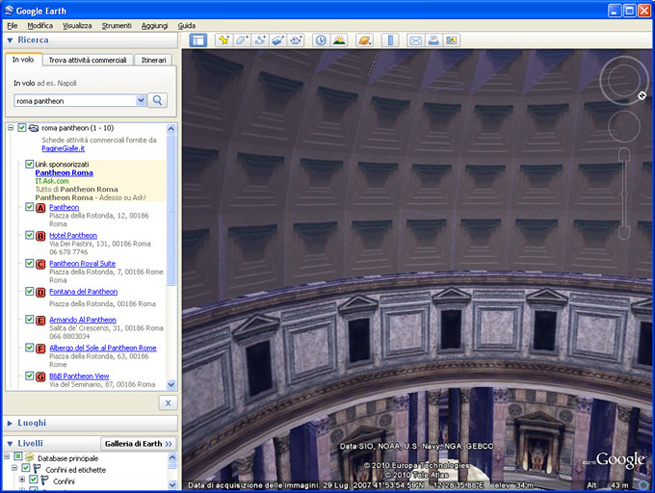This screenshot has width=655, height=493.
Task: Click the Print icon in toolbar
Action: point(434,41)
